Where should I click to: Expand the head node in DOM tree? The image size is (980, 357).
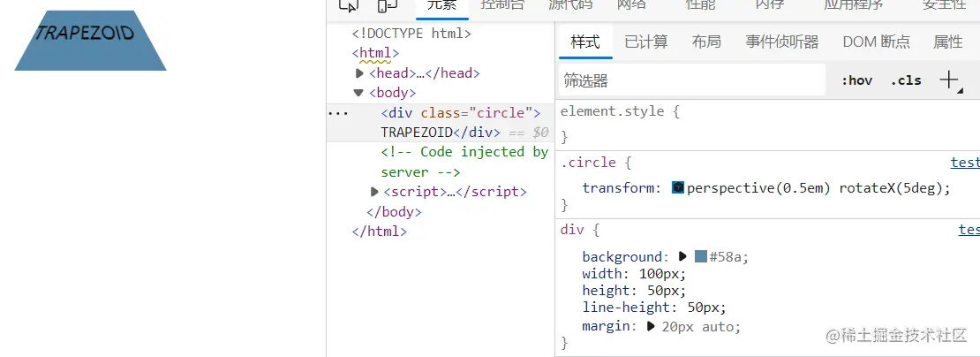coord(359,73)
